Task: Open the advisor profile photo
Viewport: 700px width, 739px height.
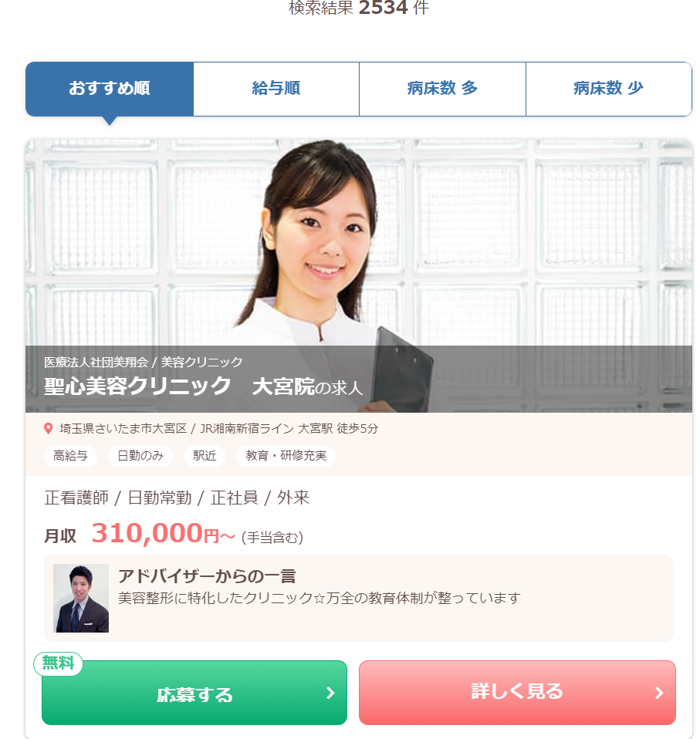Action: tap(81, 598)
